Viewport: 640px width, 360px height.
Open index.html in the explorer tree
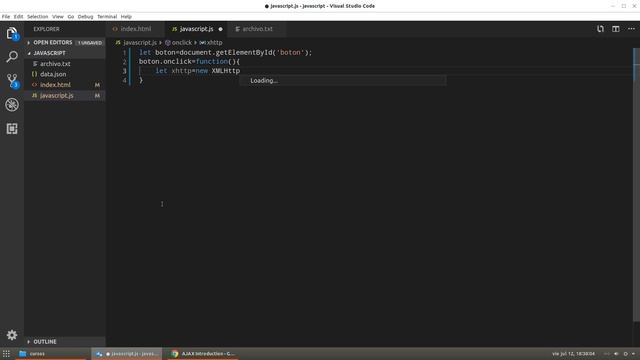pos(65,85)
